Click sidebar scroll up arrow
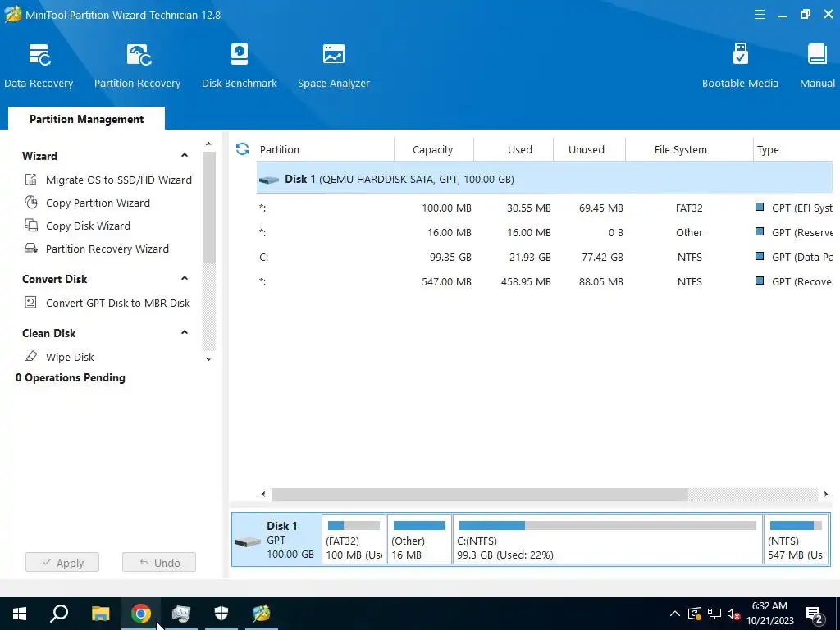Screen dimensions: 840x630 [209, 144]
